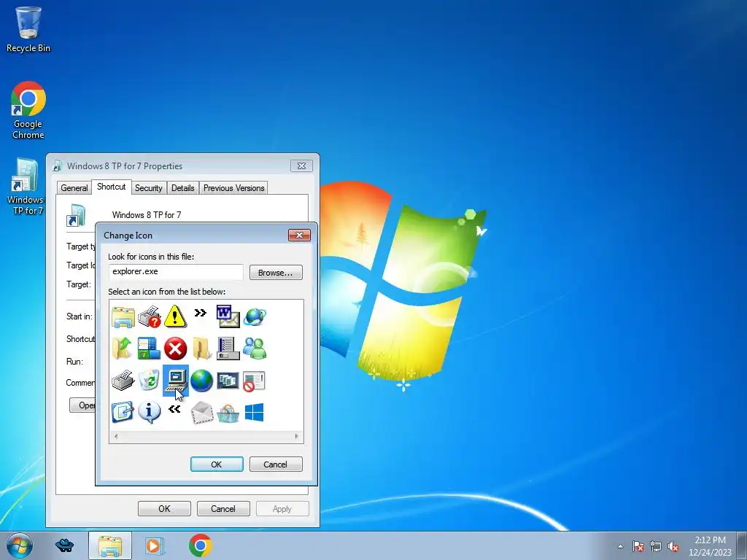Select the information speech bubble icon
Viewport: 747px width, 560px height.
tap(149, 413)
